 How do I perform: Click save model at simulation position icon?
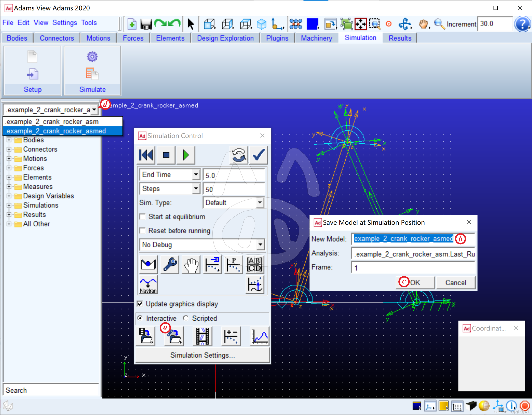click(x=174, y=337)
